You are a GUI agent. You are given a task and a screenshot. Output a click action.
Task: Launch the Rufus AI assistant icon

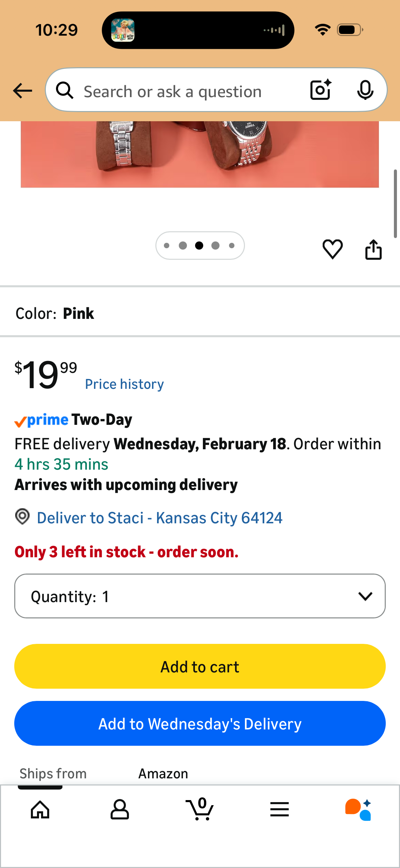pos(358,810)
